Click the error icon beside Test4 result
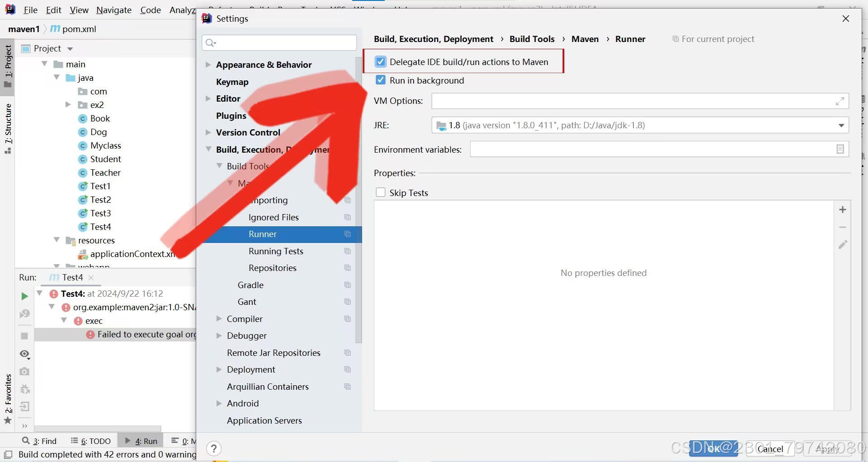 click(54, 294)
